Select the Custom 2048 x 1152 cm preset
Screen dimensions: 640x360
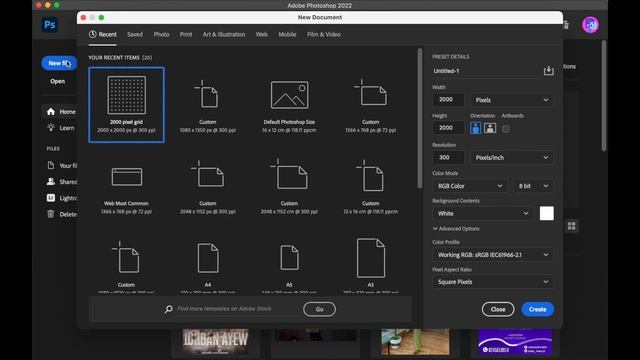(289, 187)
